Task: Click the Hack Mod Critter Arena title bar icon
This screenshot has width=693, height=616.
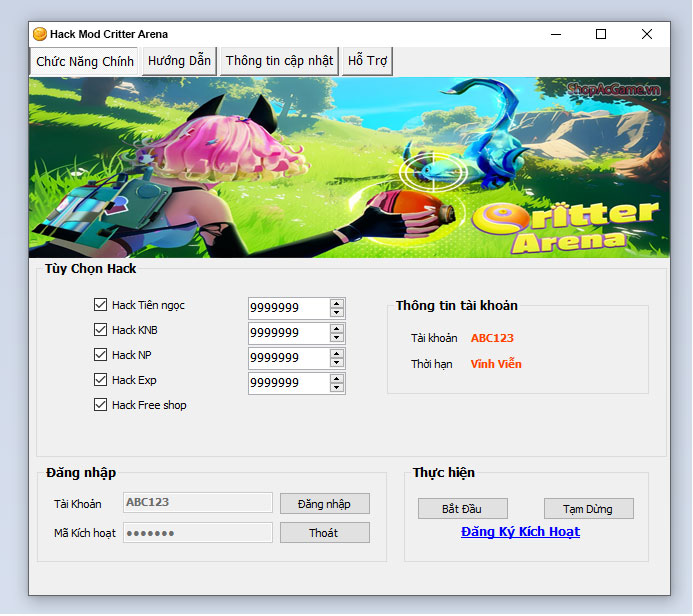Action: pyautogui.click(x=40, y=34)
